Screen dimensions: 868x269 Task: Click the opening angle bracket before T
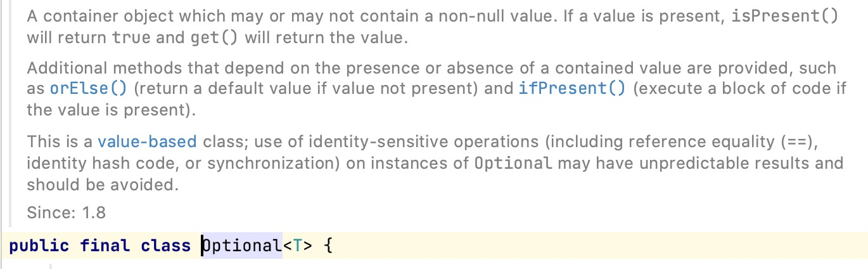click(287, 246)
